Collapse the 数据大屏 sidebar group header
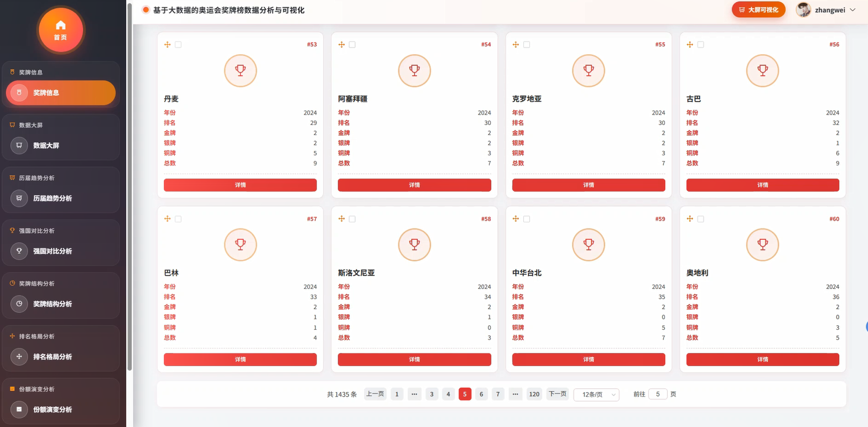The image size is (868, 427). [x=60, y=125]
